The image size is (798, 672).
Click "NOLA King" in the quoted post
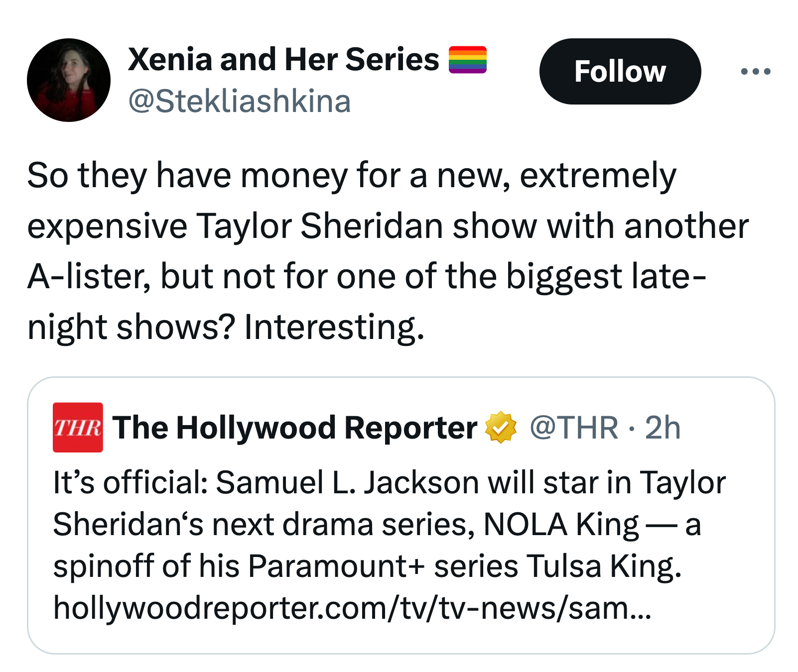point(561,525)
